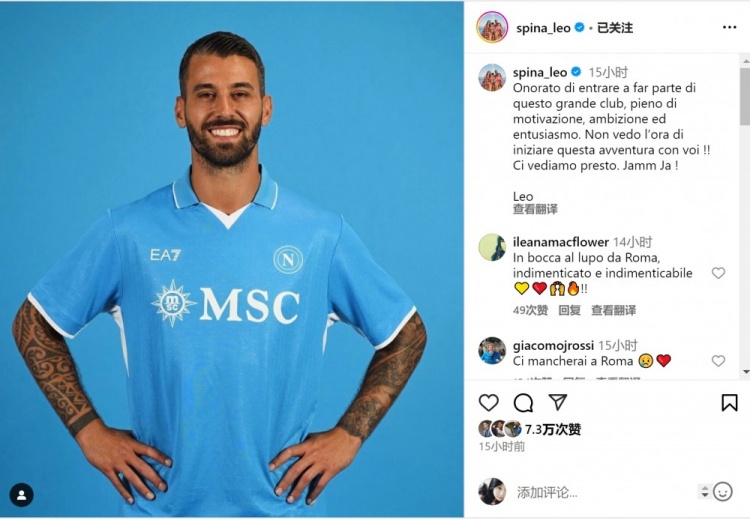Share post via paper plane icon

tap(558, 402)
